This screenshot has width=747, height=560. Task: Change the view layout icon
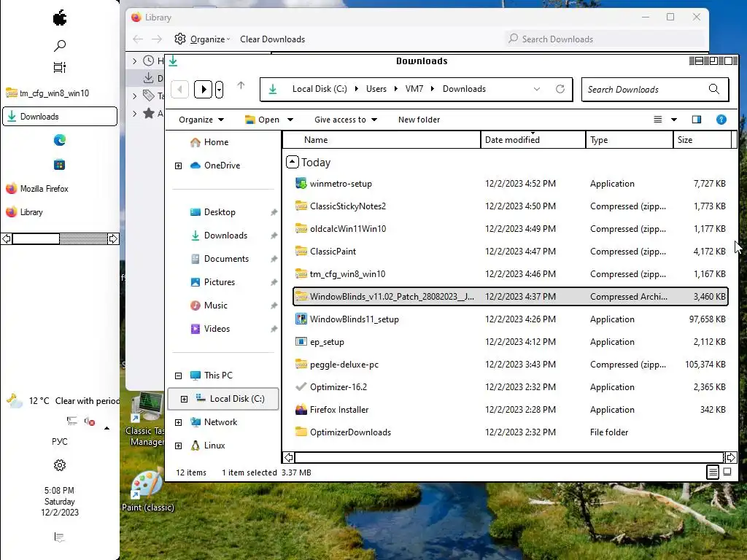(658, 120)
